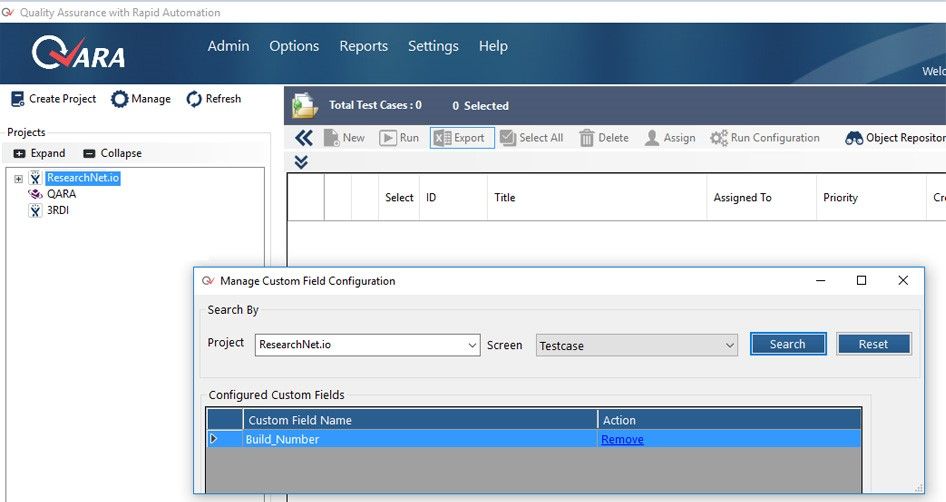Viewport: 946px width, 502px height.
Task: Click Remove link for Build_Number
Action: coord(622,439)
